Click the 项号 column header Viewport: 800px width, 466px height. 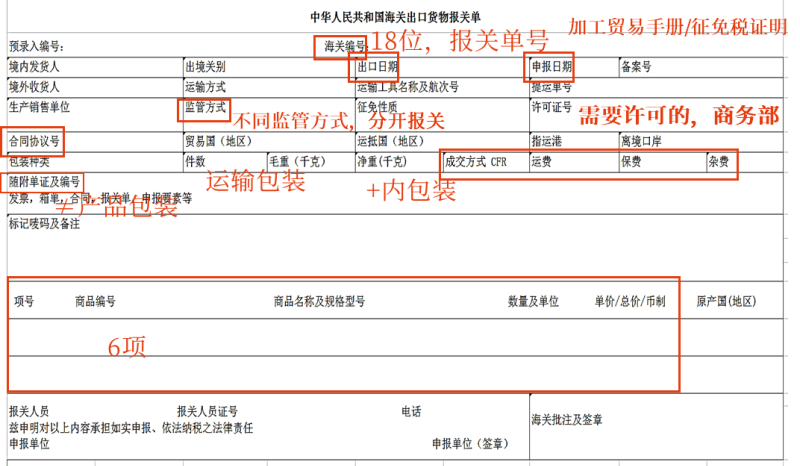[x=24, y=302]
